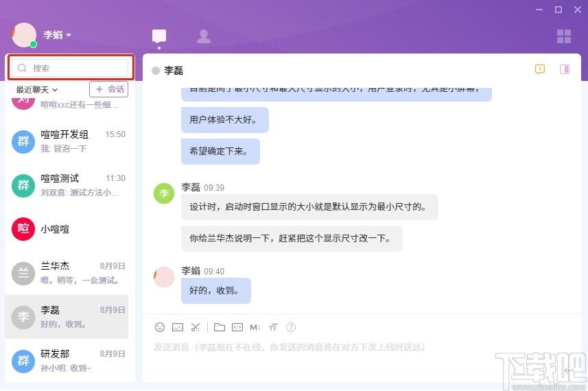Open the extensions grid icon
The height and width of the screenshot is (391, 588).
point(563,36)
